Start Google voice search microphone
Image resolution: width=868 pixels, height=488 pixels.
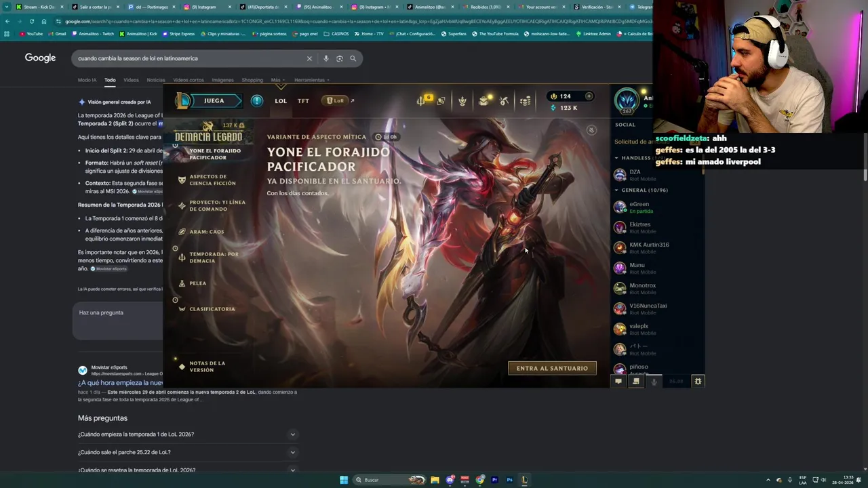[326, 58]
